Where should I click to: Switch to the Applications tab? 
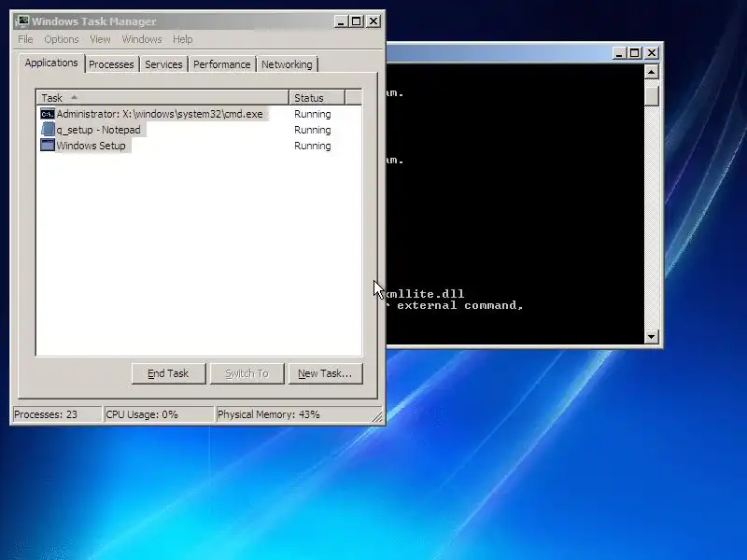click(x=51, y=63)
